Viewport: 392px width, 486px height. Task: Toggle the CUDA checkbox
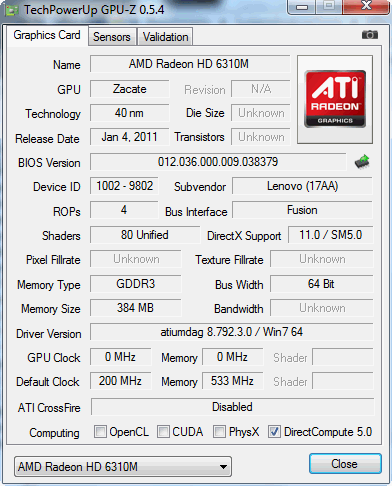pos(163,431)
